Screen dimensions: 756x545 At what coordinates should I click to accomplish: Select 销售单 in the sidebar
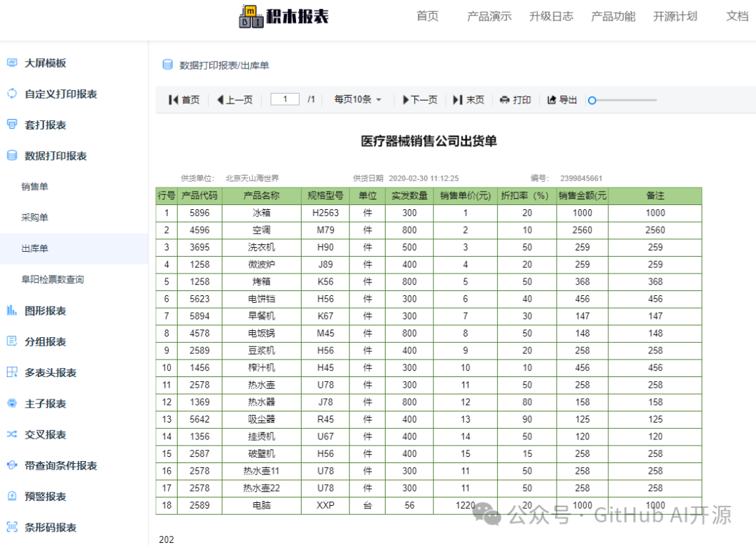click(x=35, y=187)
